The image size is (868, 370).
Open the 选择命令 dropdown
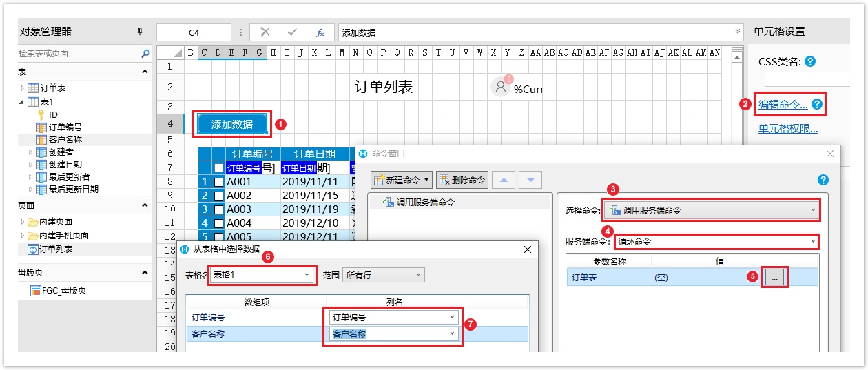click(x=712, y=210)
